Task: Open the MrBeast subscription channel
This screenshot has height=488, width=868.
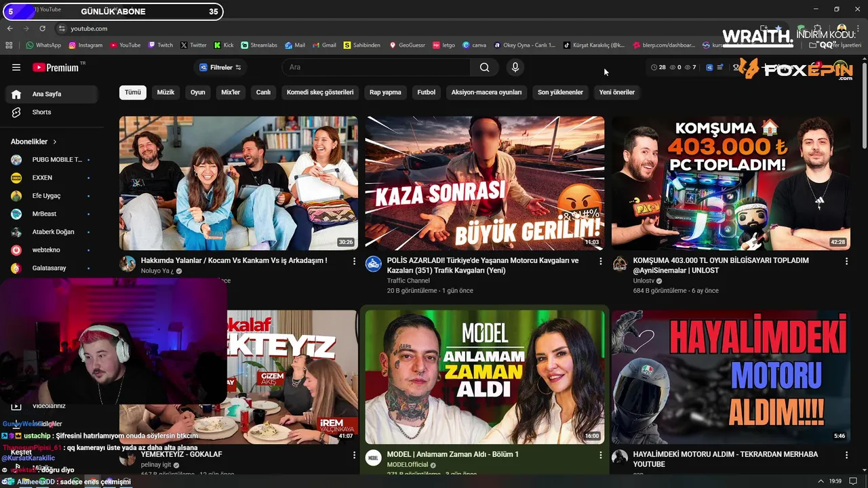Action: coord(52,213)
